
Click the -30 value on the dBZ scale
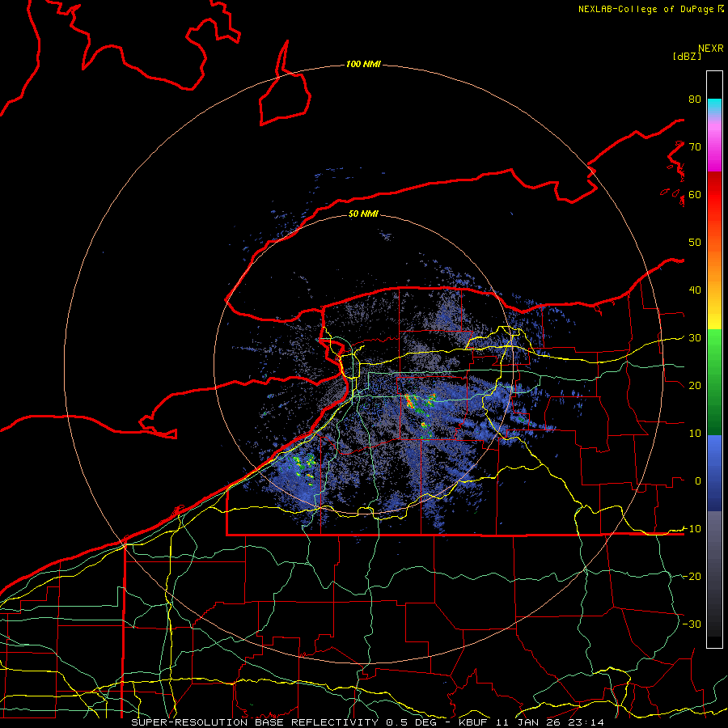[692, 624]
